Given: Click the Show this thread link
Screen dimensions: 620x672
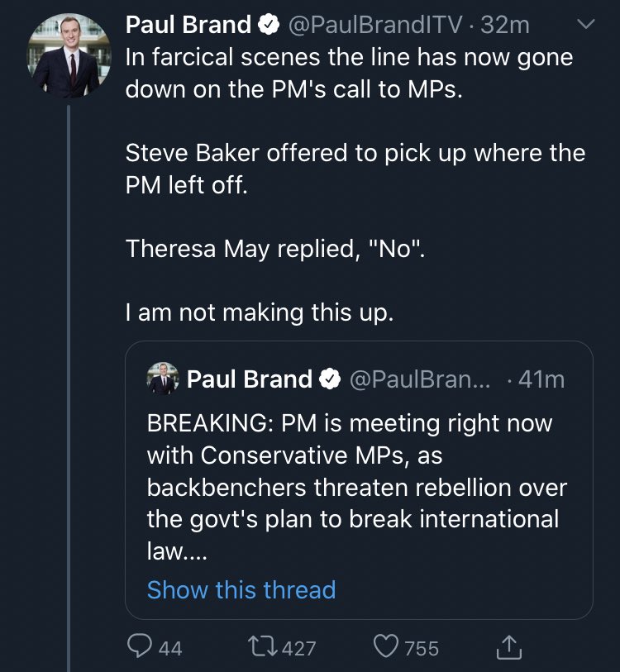Looking at the screenshot, I should pyautogui.click(x=241, y=590).
